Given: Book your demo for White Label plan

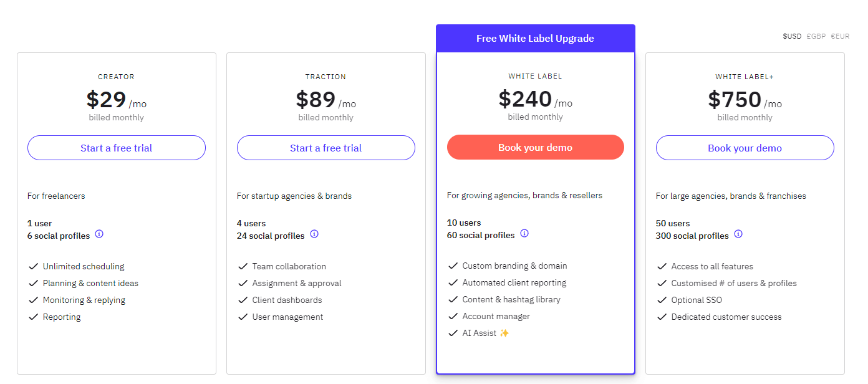Looking at the screenshot, I should (x=535, y=147).
